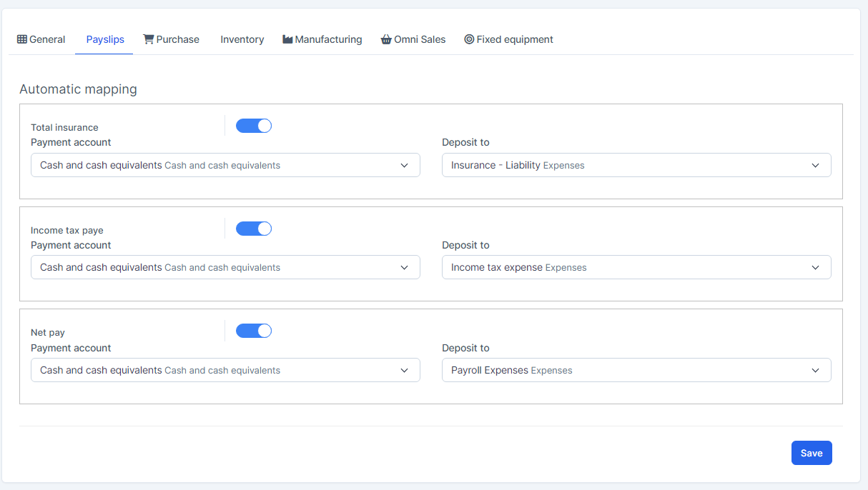
Task: Open Total insurance Payment account dropdown
Action: pyautogui.click(x=225, y=165)
